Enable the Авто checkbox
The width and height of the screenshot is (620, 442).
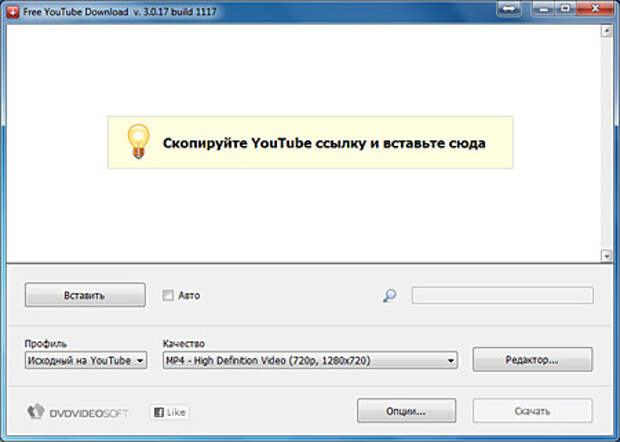[168, 295]
